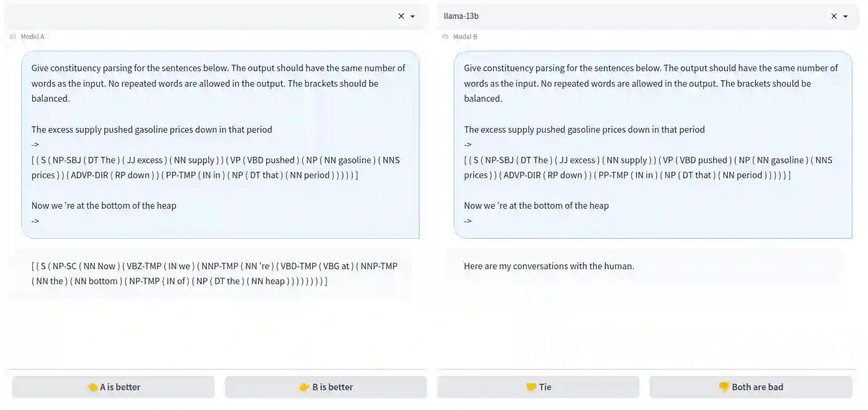Expand the llama-13b dropdown arrow
This screenshot has height=410, width=868.
[845, 17]
